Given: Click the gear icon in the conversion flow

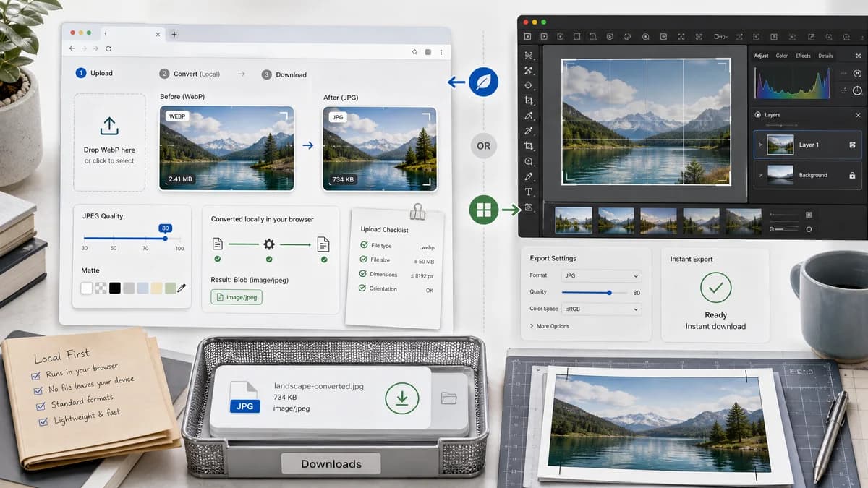Looking at the screenshot, I should pyautogui.click(x=269, y=244).
